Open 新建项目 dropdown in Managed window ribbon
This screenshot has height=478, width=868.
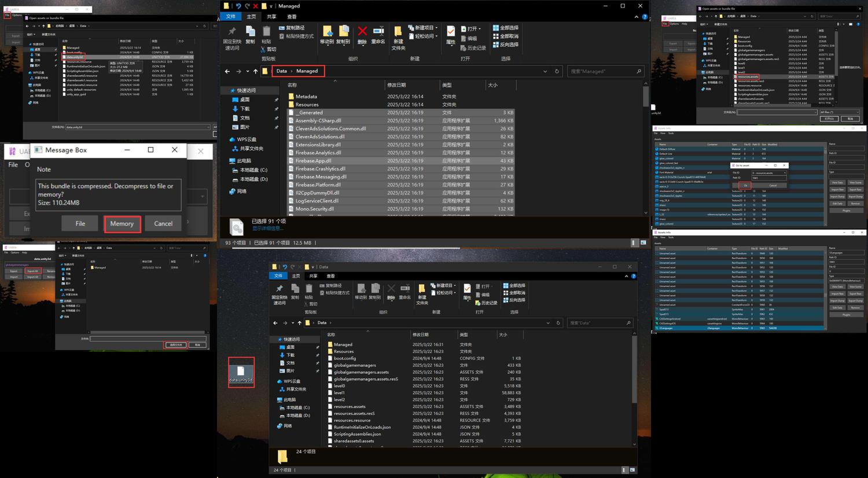click(x=424, y=28)
